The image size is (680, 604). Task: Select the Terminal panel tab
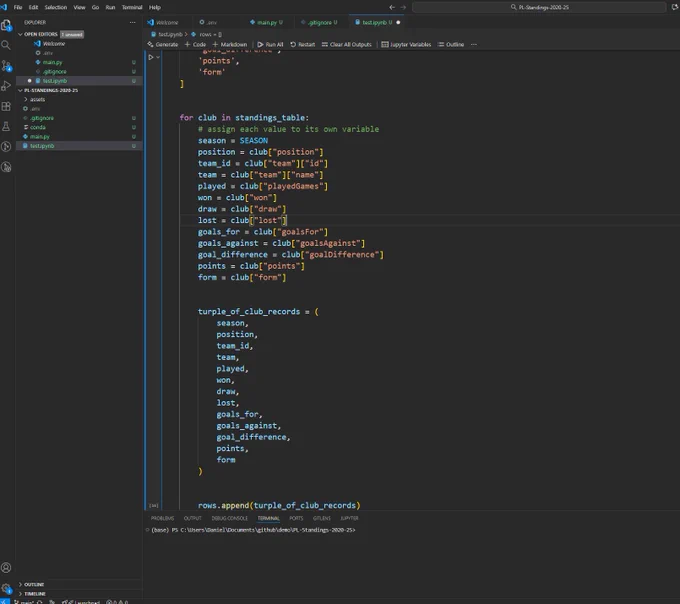[268, 518]
